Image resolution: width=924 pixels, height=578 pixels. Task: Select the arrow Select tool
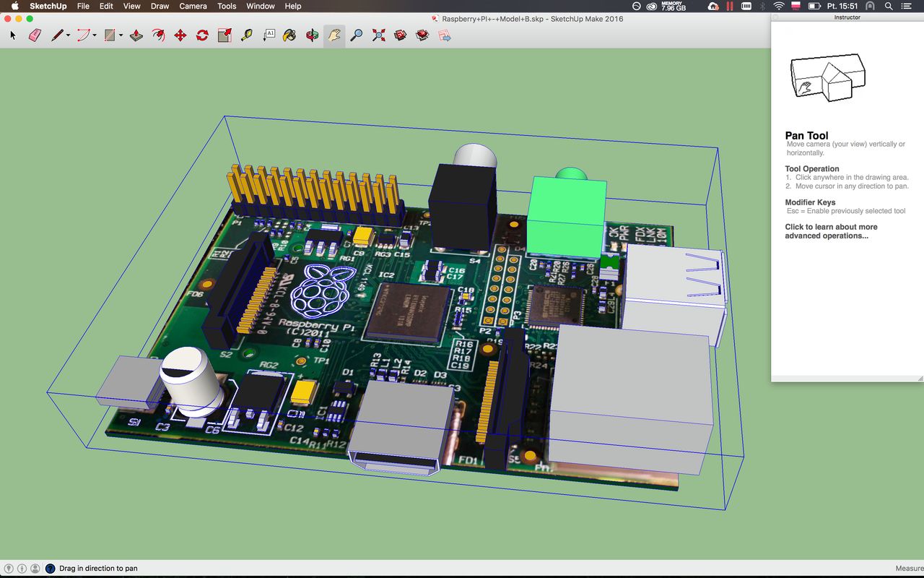(x=13, y=35)
